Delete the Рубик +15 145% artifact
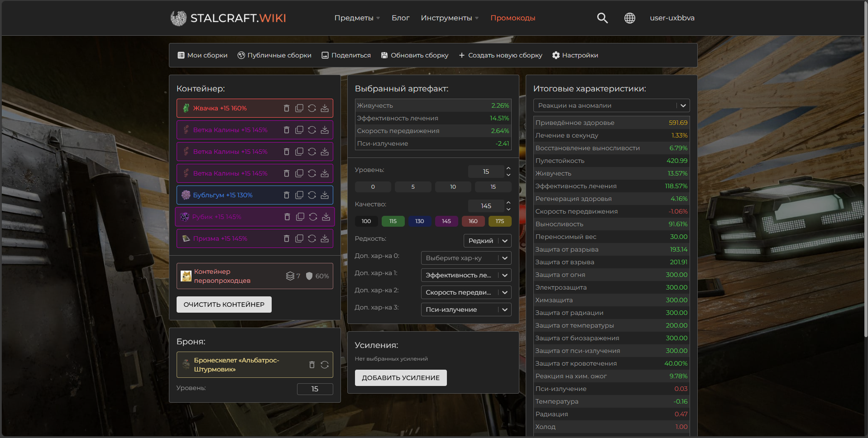Image resolution: width=868 pixels, height=438 pixels. (x=287, y=217)
